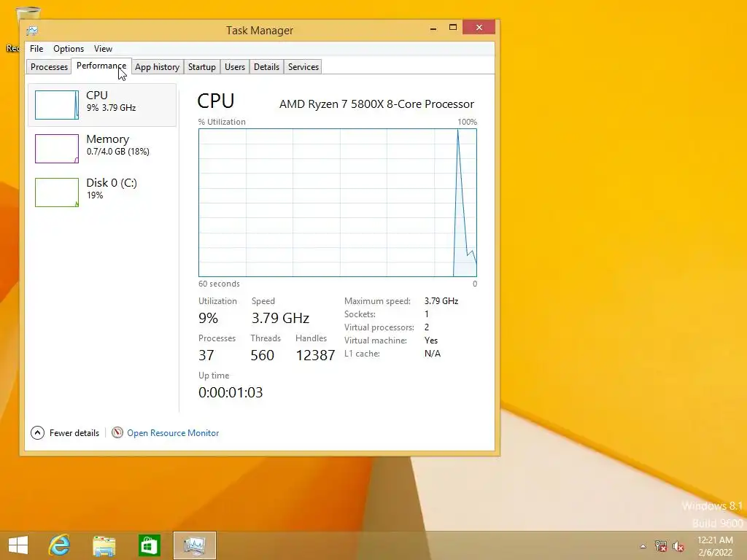Select the Performance tab
This screenshot has width=747, height=560.
tap(101, 66)
